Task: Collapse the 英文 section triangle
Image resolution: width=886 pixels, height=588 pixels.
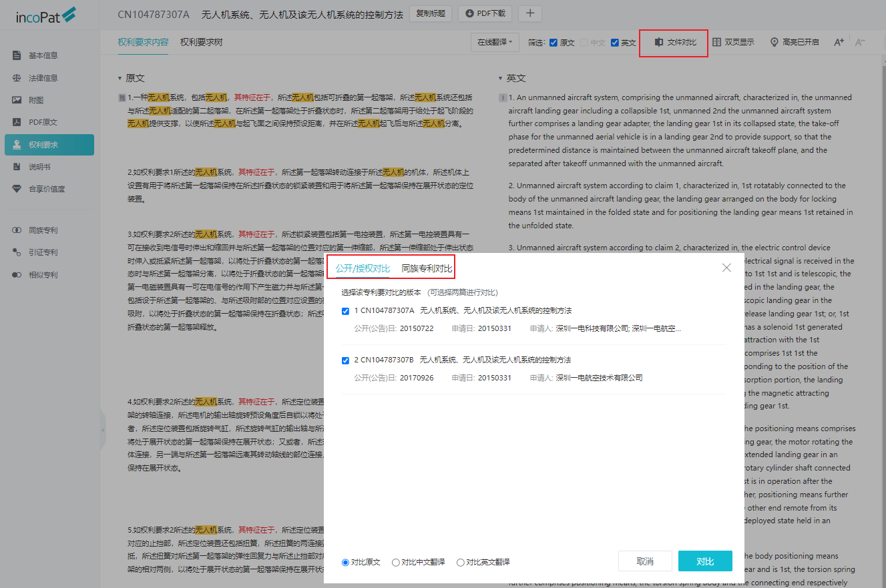Action: (500, 79)
